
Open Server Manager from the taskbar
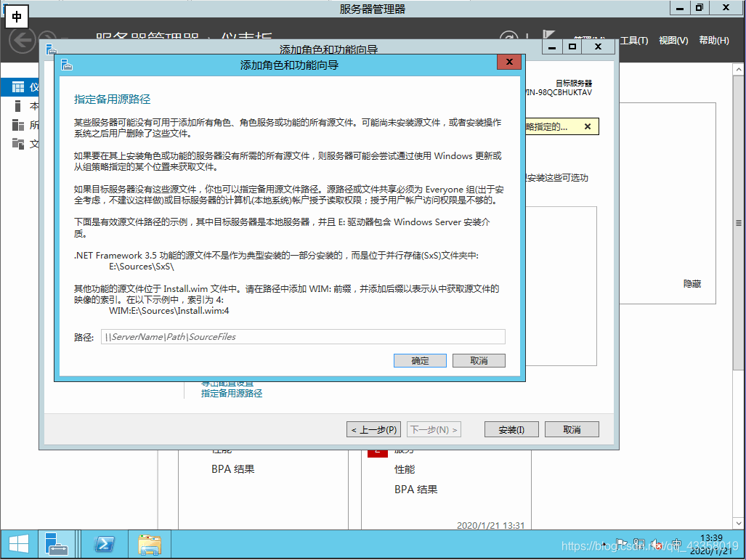pyautogui.click(x=56, y=544)
